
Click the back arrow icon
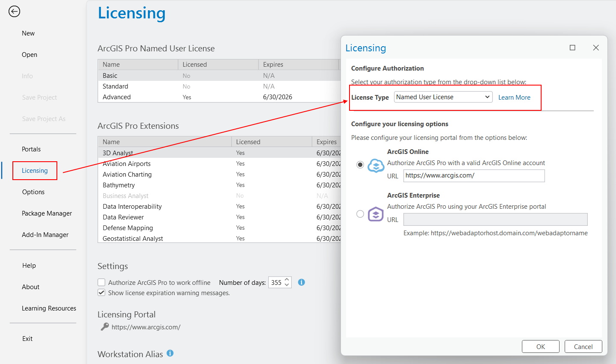pyautogui.click(x=15, y=12)
